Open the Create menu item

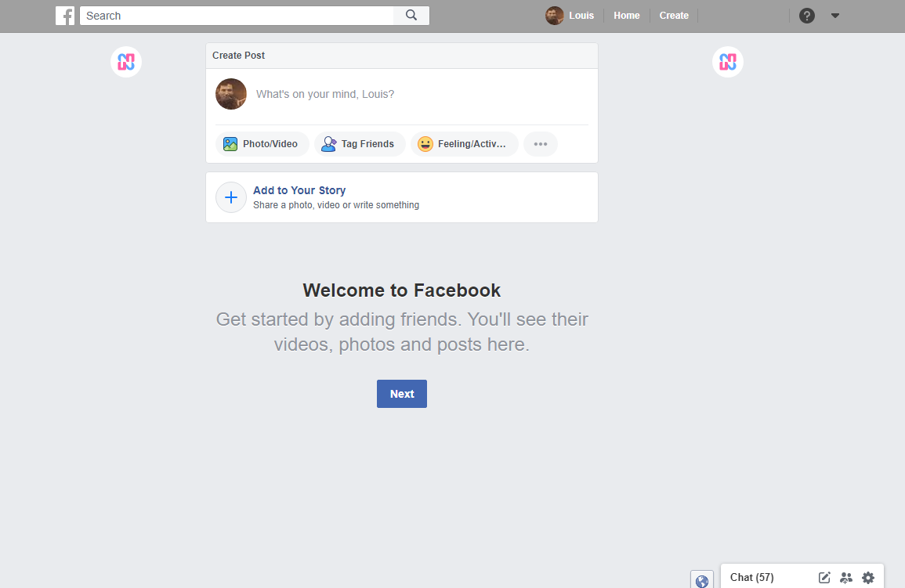[x=674, y=16]
